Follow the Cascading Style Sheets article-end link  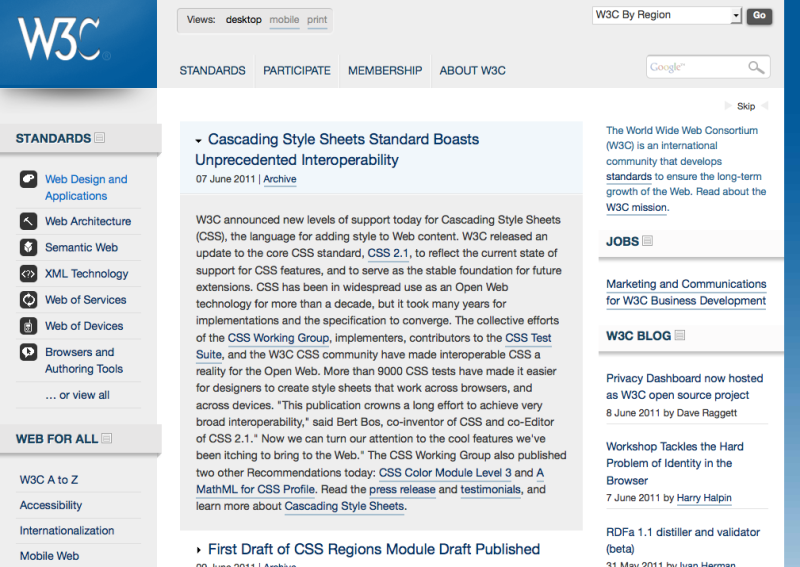(344, 506)
